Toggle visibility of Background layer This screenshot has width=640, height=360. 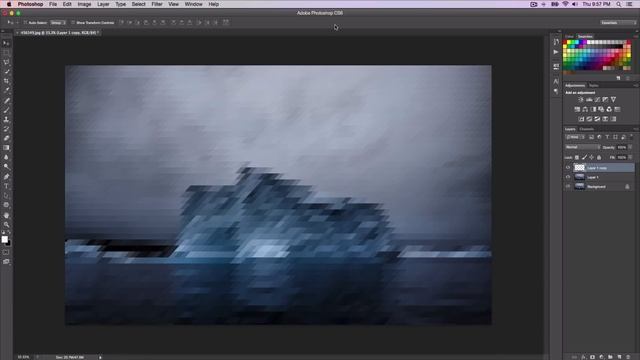568,187
